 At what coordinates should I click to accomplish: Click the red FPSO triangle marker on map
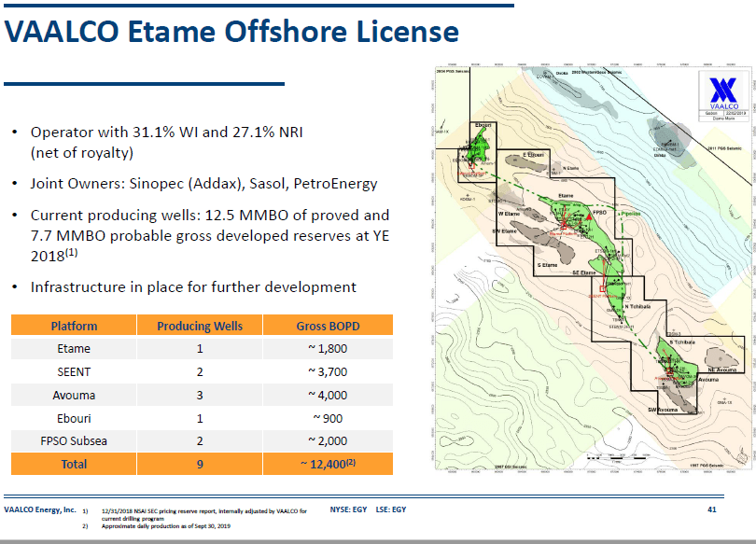(589, 217)
